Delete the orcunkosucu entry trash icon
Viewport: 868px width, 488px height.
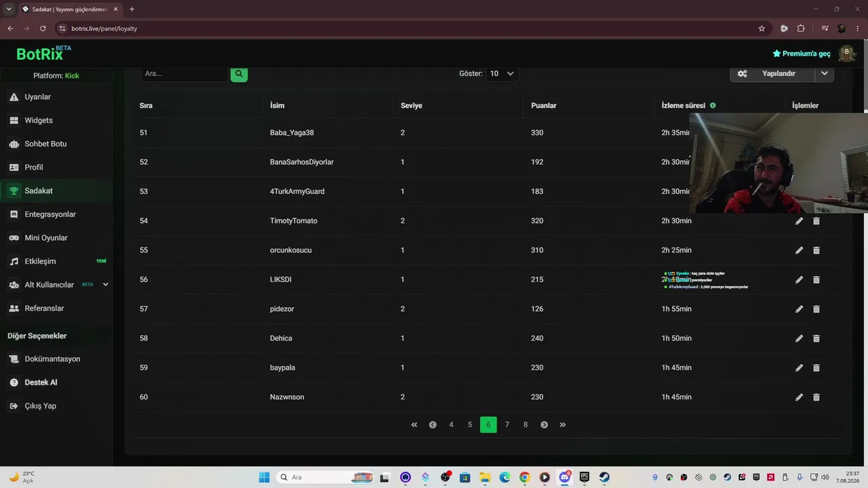click(816, 250)
